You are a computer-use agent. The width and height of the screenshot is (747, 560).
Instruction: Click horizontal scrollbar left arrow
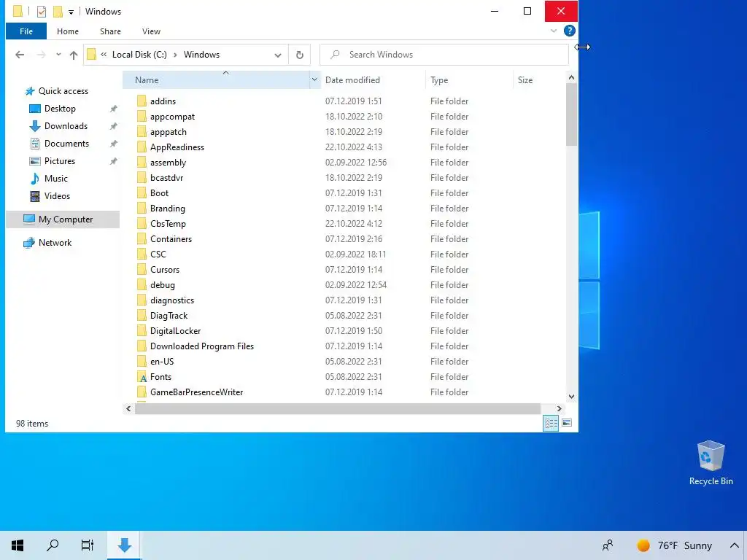pos(128,408)
